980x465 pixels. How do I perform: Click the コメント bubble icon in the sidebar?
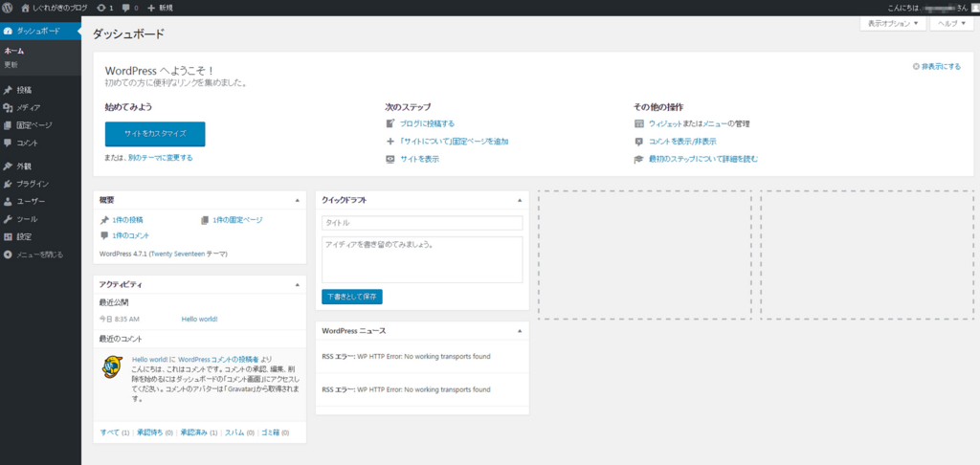coord(8,143)
